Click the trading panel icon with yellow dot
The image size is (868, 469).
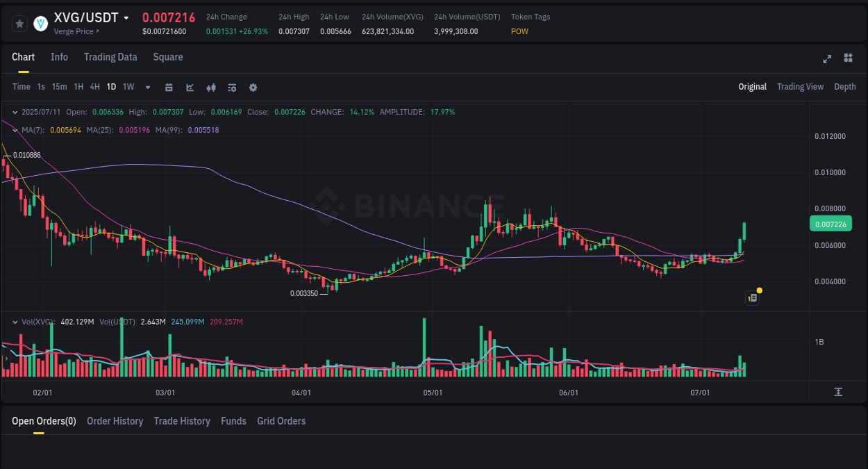(x=752, y=297)
